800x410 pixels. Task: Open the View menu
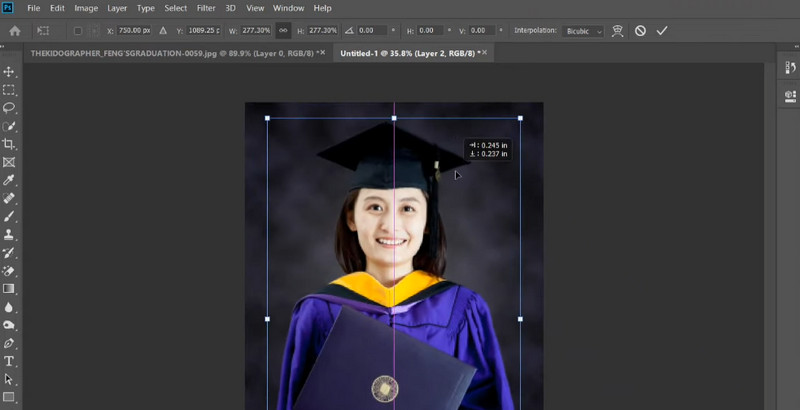click(x=255, y=8)
